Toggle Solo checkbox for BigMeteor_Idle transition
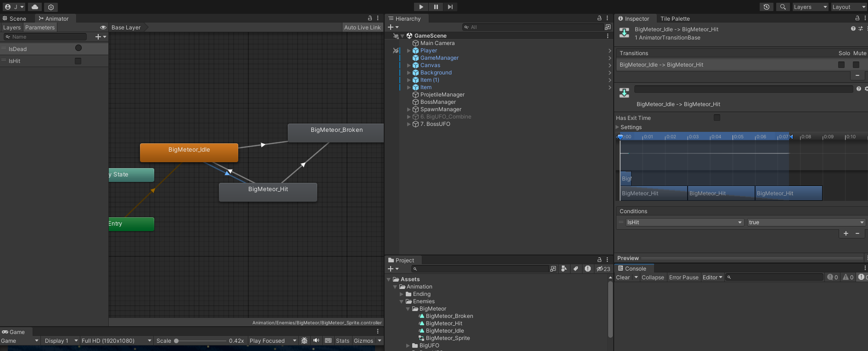Image resolution: width=868 pixels, height=351 pixels. 841,65
